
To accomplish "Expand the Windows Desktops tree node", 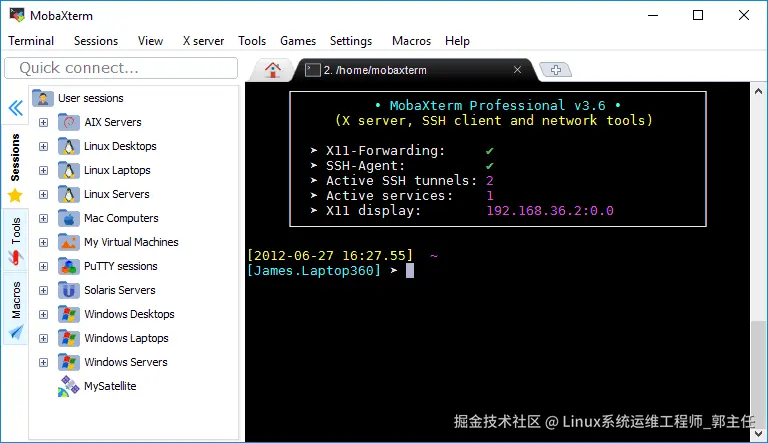I will (44, 315).
